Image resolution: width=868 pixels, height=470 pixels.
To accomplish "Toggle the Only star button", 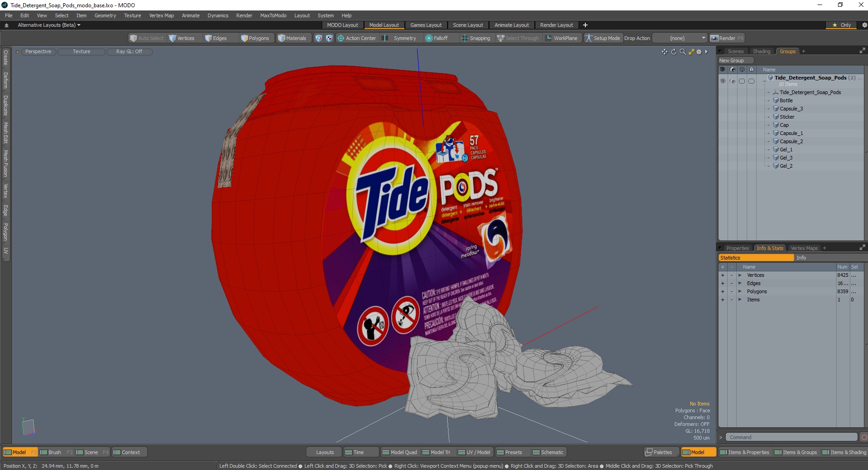I will (x=842, y=25).
